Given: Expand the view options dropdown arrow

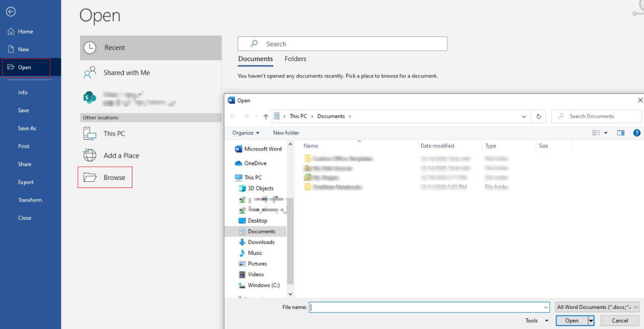Looking at the screenshot, I should click(x=606, y=133).
